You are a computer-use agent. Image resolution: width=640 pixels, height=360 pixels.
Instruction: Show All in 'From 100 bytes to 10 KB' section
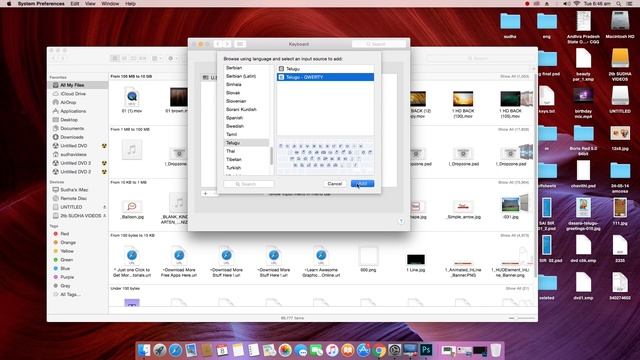[515, 236]
